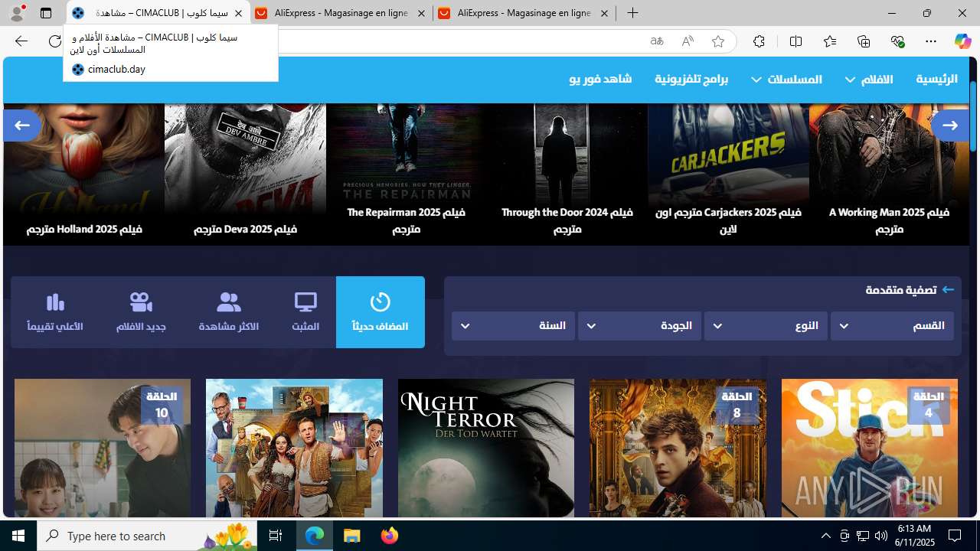980x551 pixels.
Task: Open the Favorites list icon
Action: coord(830,41)
